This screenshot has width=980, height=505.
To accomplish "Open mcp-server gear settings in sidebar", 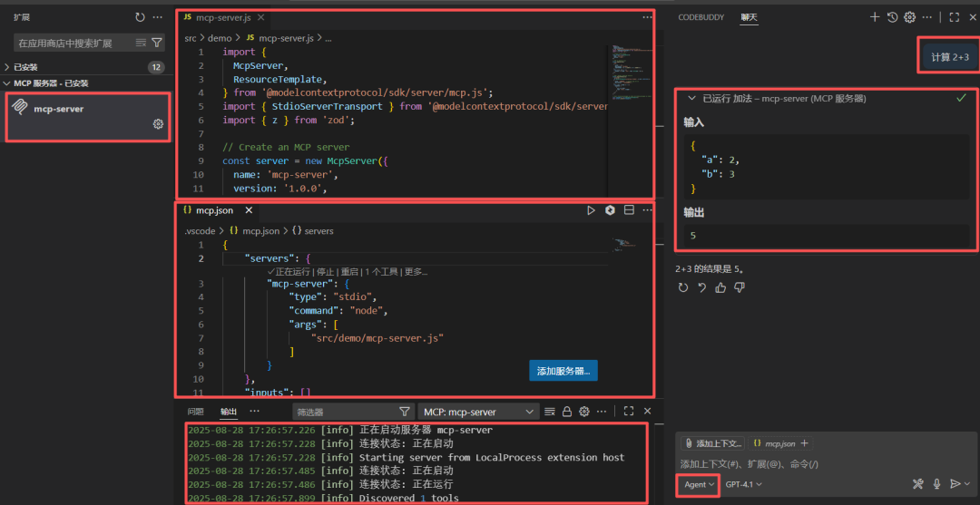I will point(158,124).
